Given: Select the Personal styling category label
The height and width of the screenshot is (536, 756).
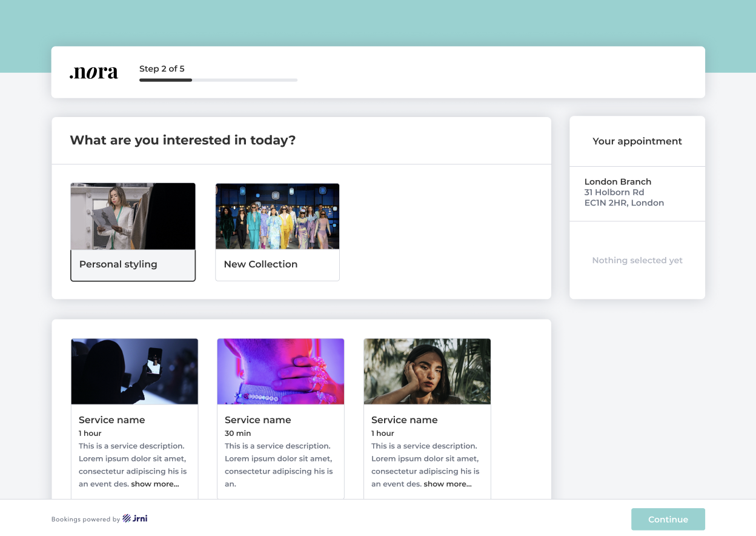Looking at the screenshot, I should point(118,264).
